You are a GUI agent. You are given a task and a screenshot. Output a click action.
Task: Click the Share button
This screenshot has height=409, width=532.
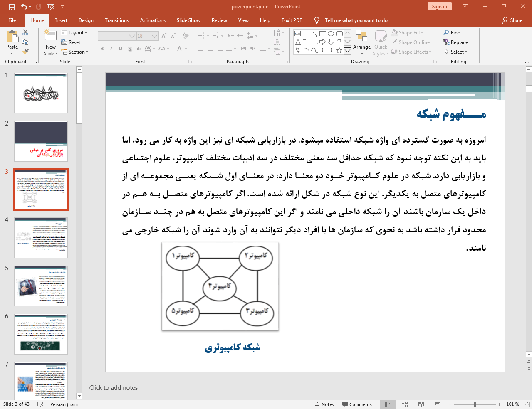click(x=512, y=20)
